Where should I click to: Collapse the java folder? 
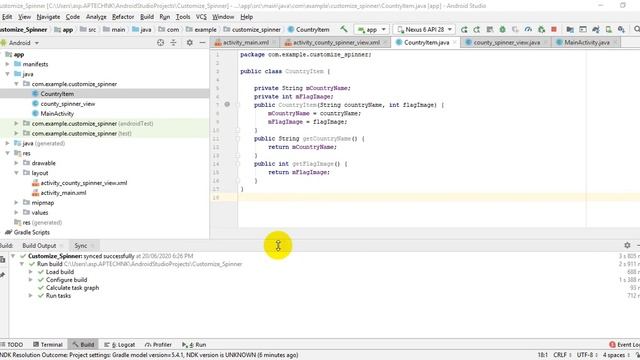(x=7, y=74)
